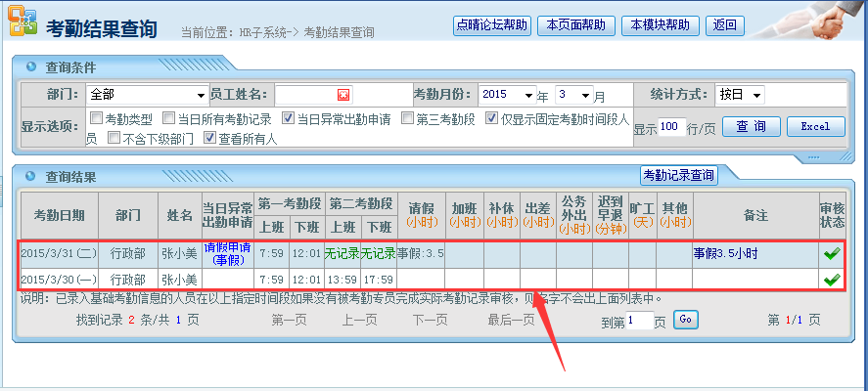Uncheck the 当日异常出勤申请 checkbox
The width and height of the screenshot is (868, 391).
tap(289, 118)
